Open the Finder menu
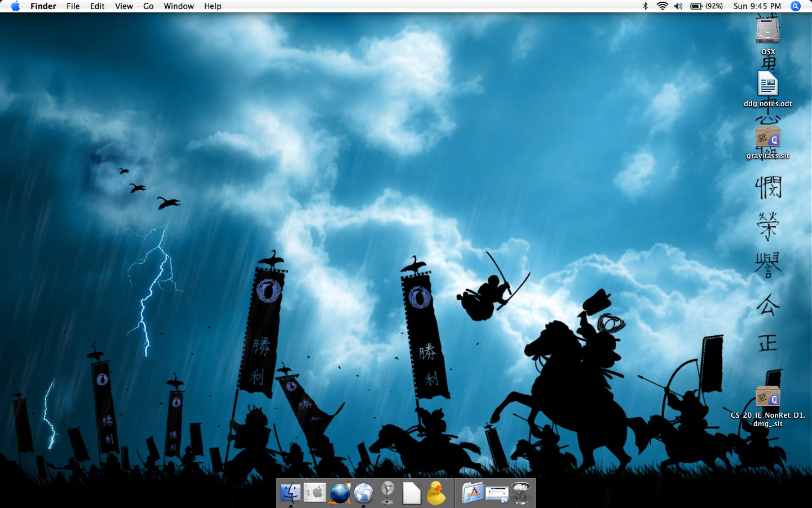 coord(43,6)
